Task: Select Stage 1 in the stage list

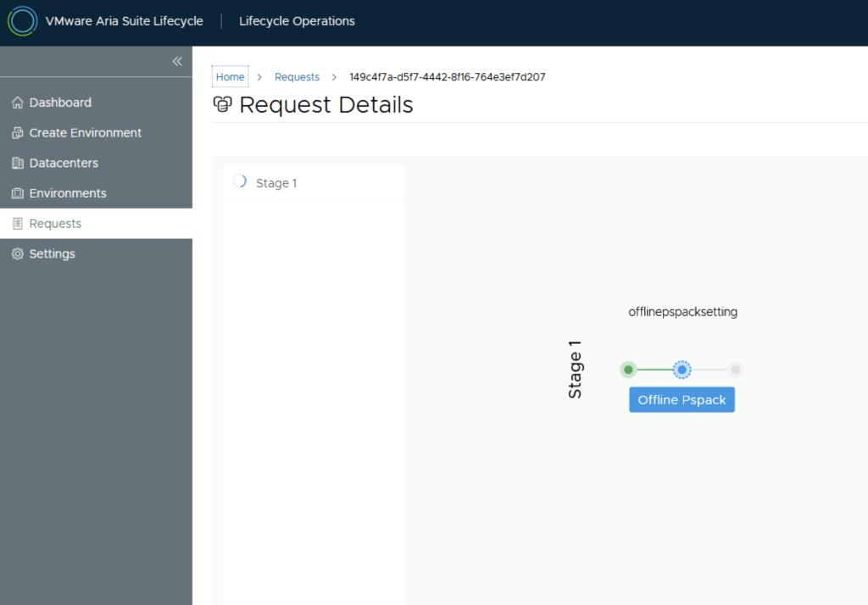Action: (276, 183)
